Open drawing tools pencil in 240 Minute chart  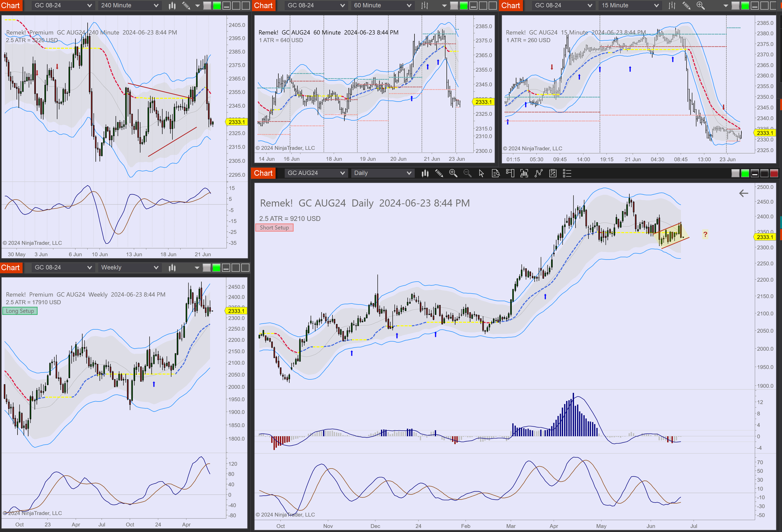pos(186,5)
